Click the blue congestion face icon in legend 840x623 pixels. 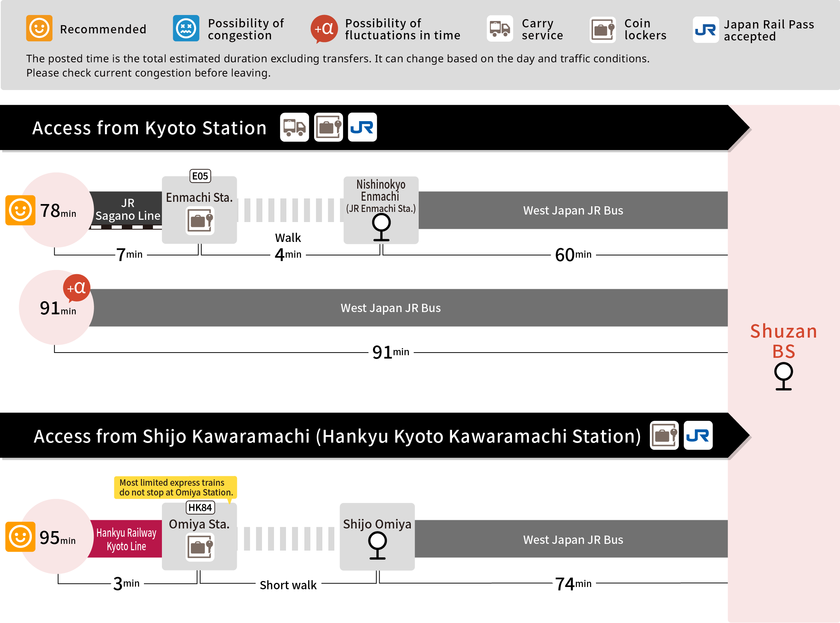186,28
